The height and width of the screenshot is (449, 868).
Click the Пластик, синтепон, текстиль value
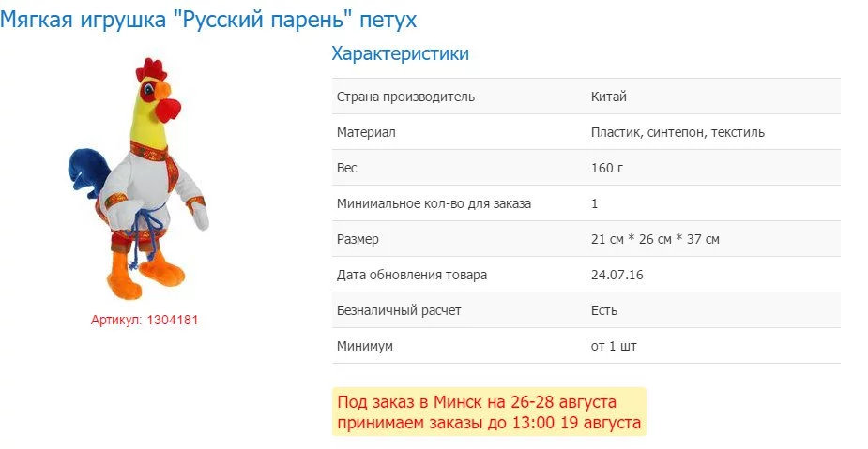coord(678,132)
